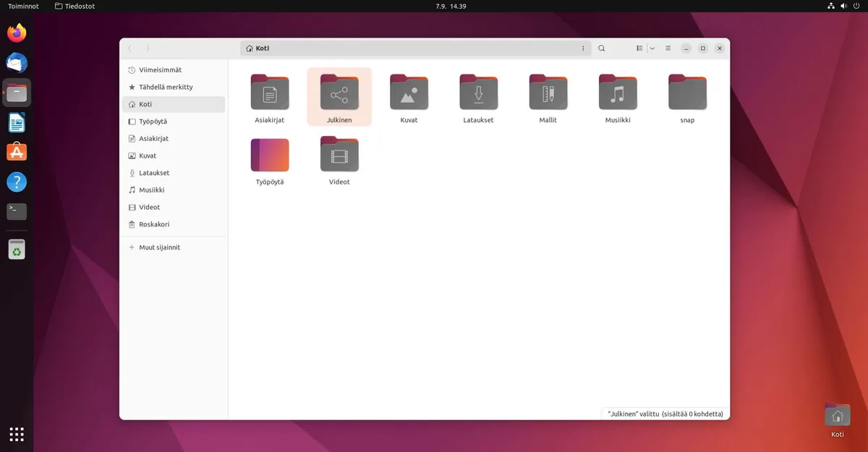This screenshot has height=452, width=868.
Task: Expand view options dropdown arrow
Action: pos(652,48)
